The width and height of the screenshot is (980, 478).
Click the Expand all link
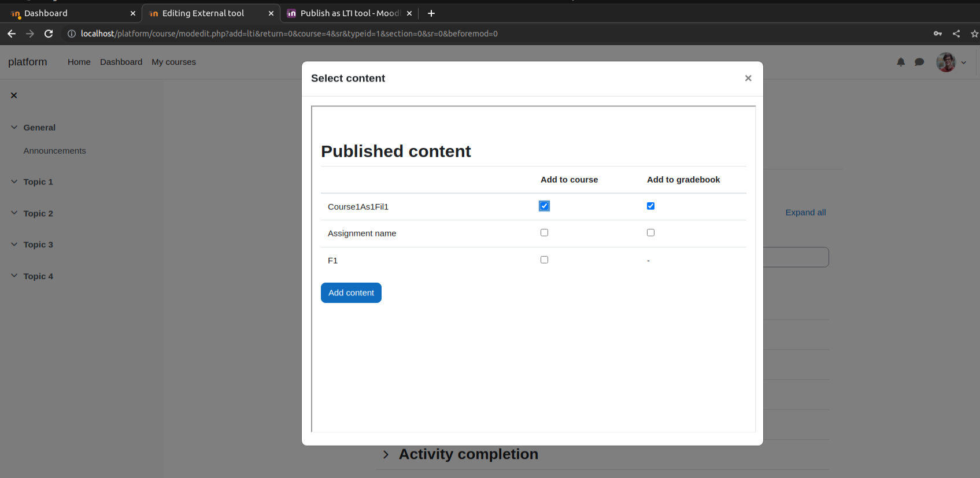coord(805,212)
